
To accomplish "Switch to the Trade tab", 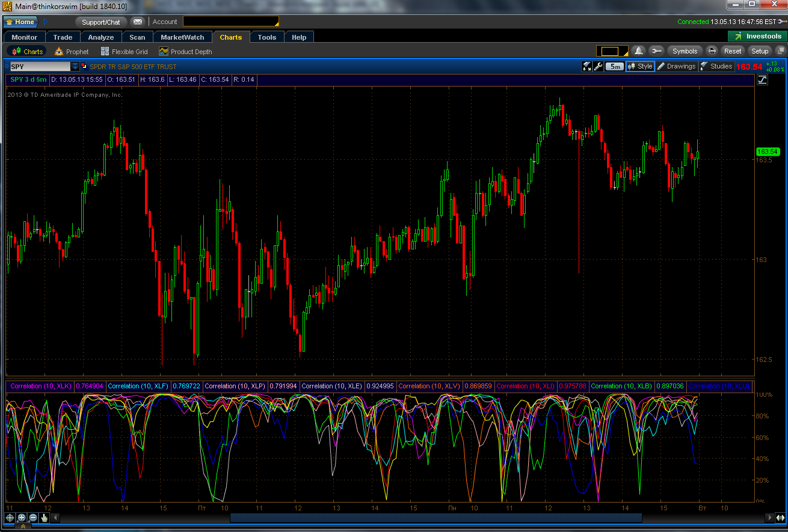I will 63,37.
